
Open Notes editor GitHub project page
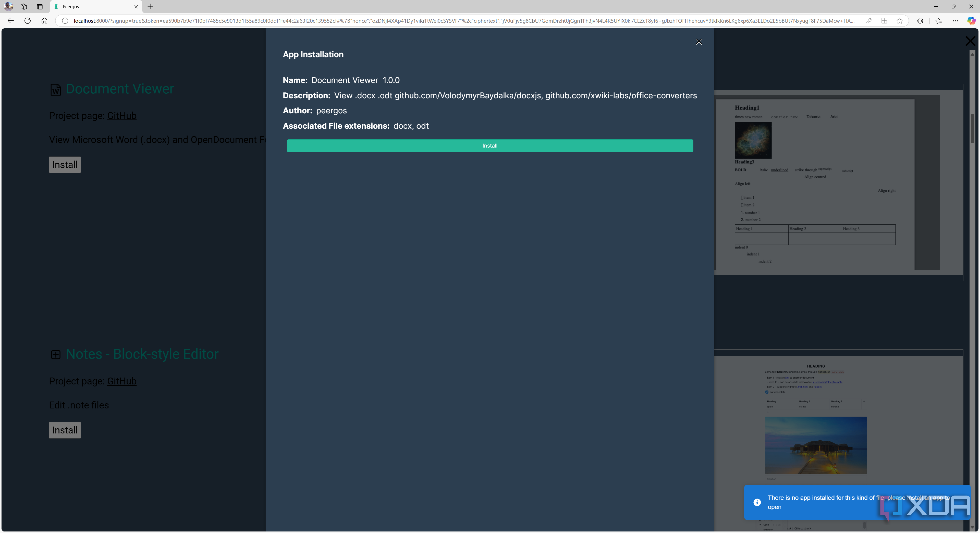click(122, 381)
